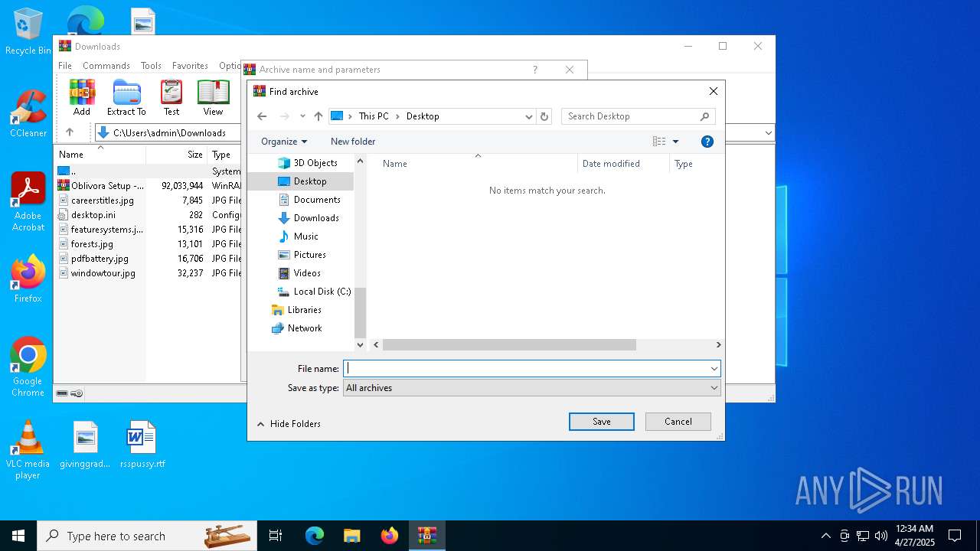Select the givinggrad image file on the desktop
This screenshot has width=980, height=551.
[85, 445]
